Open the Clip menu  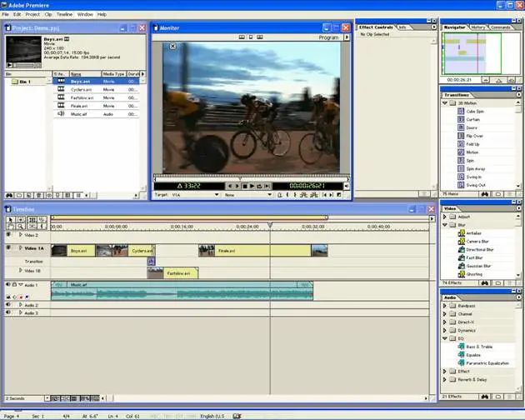coord(48,14)
